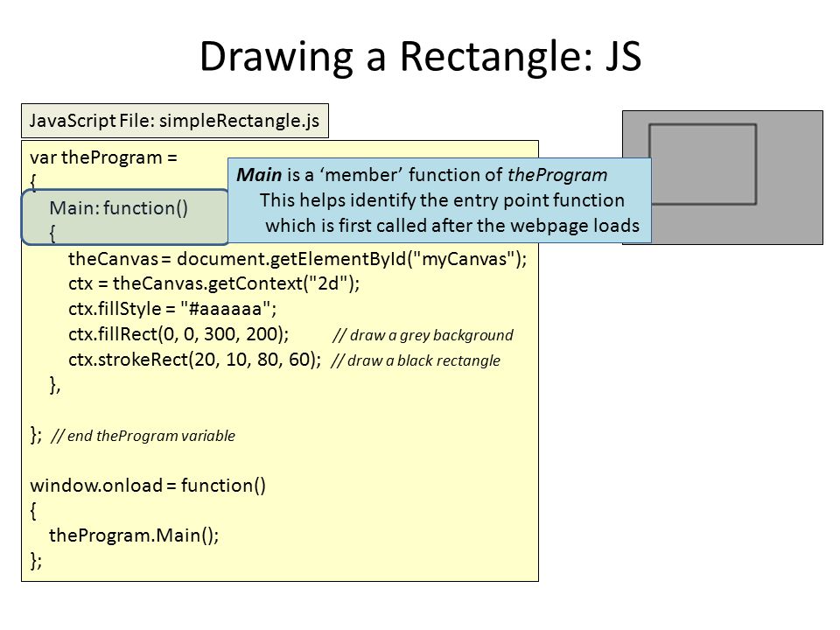Click the slide title 'Drawing a Rectangle: JS'
840x630 pixels.
(x=421, y=57)
